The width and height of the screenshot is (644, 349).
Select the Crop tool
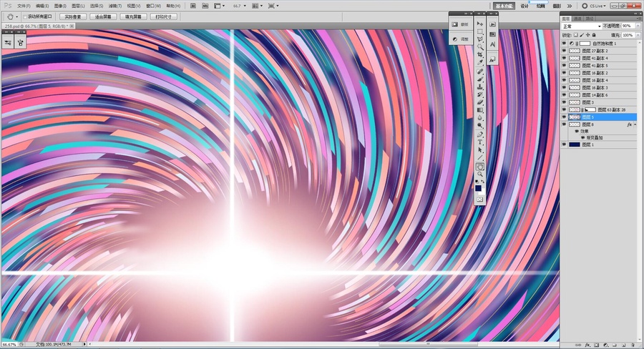(479, 54)
